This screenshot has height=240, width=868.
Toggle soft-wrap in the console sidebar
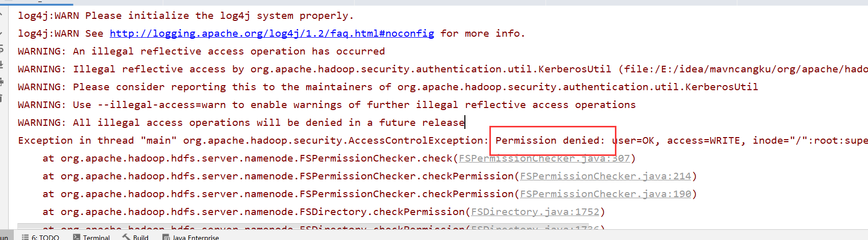(2, 49)
